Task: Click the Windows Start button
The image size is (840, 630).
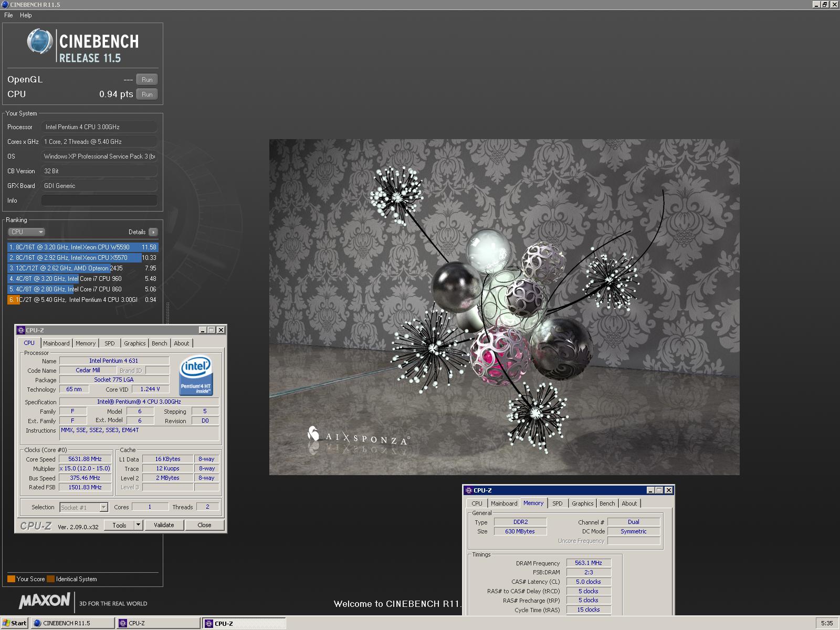Action: click(x=15, y=623)
